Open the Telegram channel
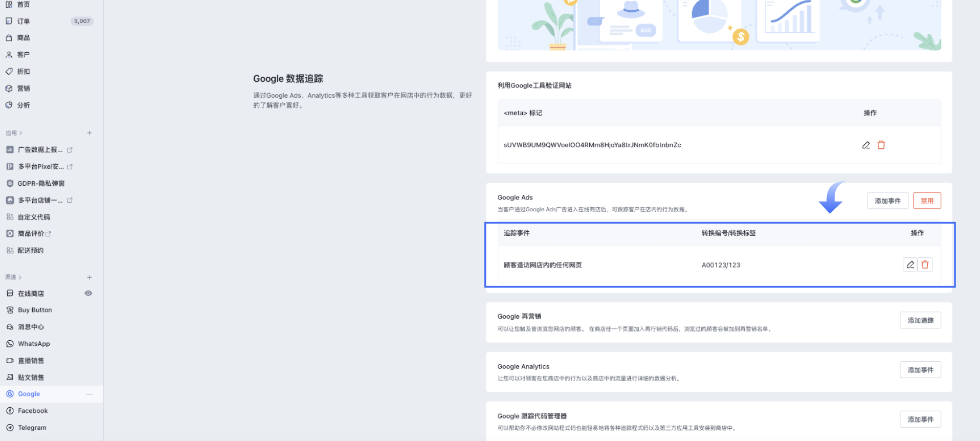Screen dimensions: 980x441 point(32,428)
